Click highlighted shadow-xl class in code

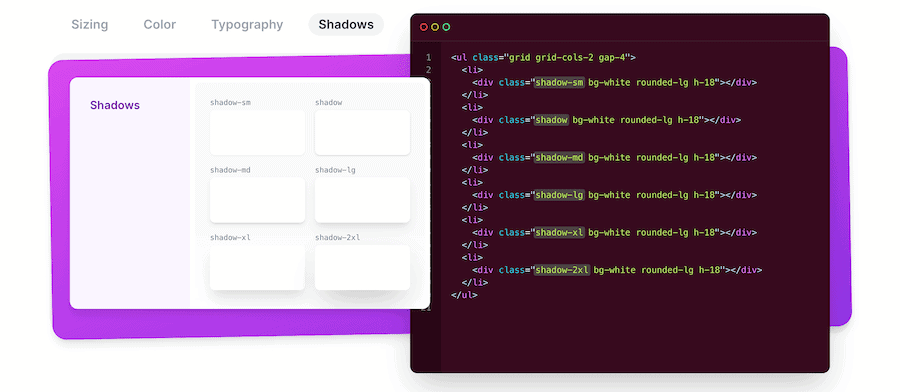coord(559,232)
